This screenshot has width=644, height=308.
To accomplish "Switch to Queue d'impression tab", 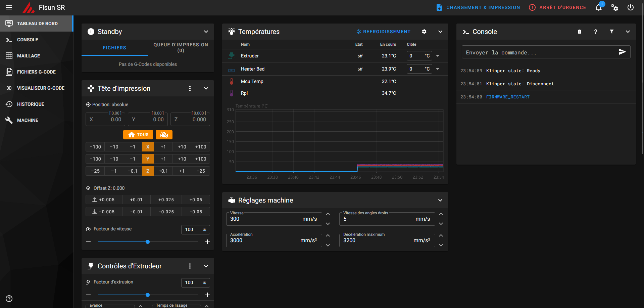I will [181, 48].
